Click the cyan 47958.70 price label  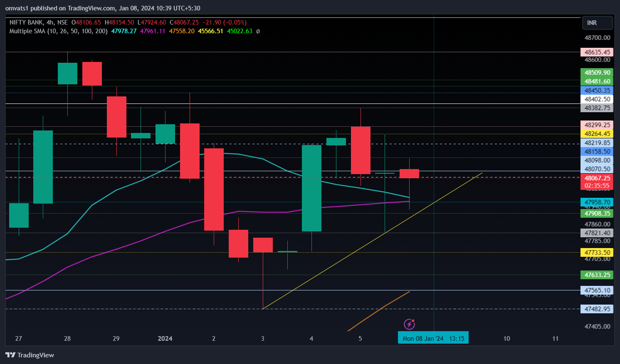[597, 202]
